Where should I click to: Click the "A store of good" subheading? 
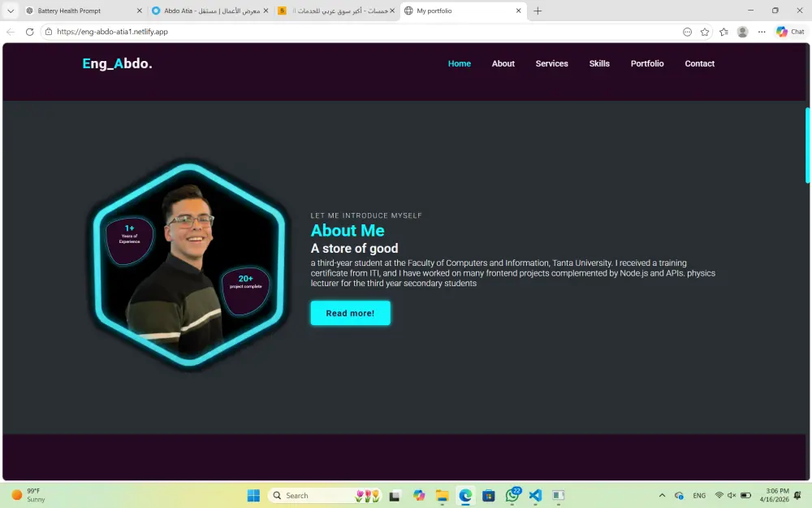(355, 248)
